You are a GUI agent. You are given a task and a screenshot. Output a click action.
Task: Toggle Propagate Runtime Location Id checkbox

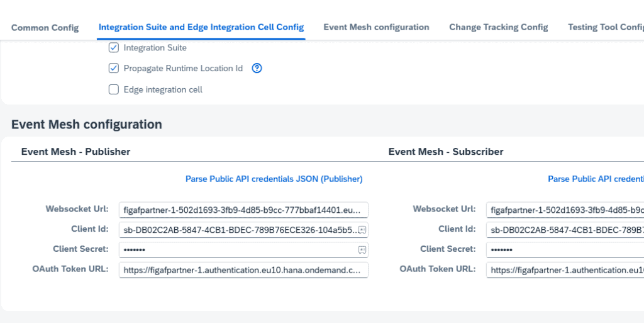click(x=114, y=68)
